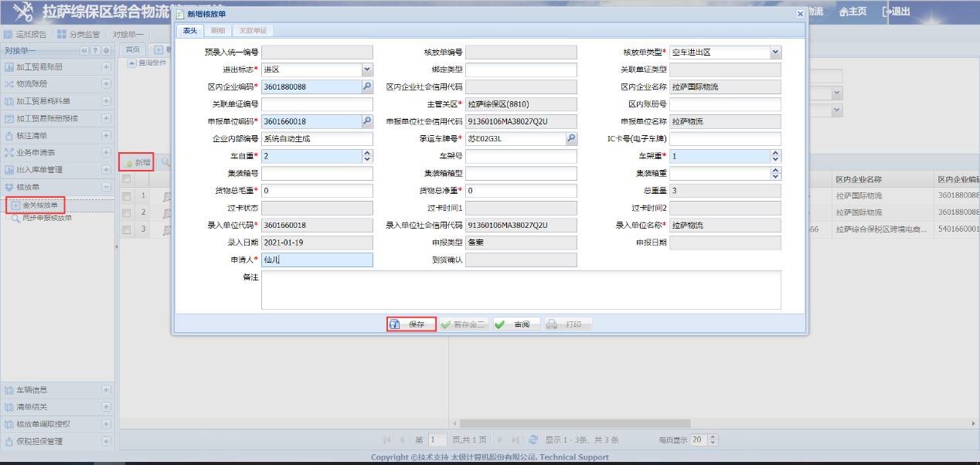Click the 审阅 button in dialog footer
Image resolution: width=980 pixels, height=465 pixels.
click(516, 324)
